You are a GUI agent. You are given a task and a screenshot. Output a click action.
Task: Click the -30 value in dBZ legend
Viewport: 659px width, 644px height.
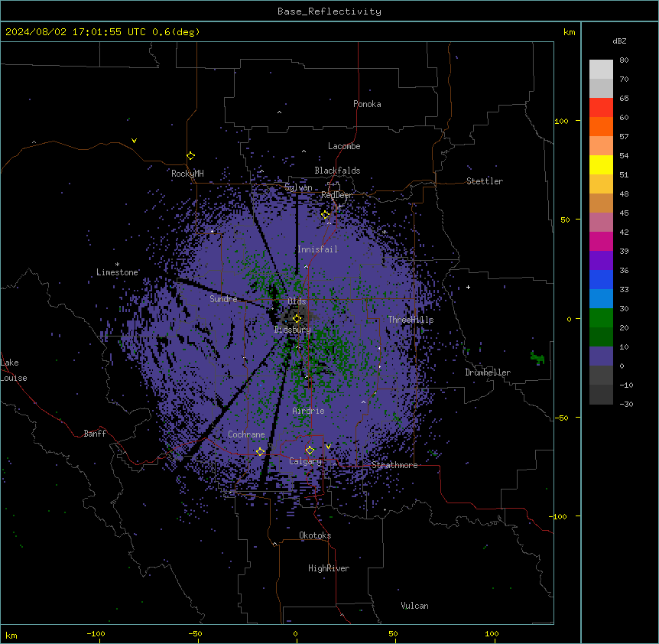[626, 405]
